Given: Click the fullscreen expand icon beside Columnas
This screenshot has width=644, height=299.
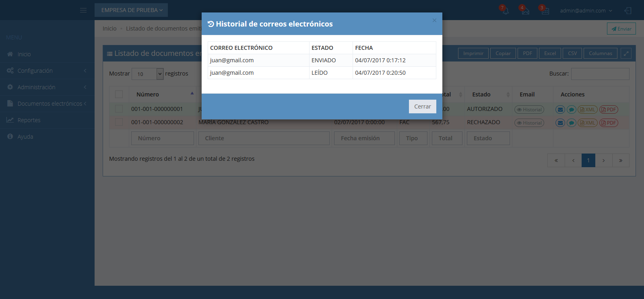Looking at the screenshot, I should [x=626, y=53].
